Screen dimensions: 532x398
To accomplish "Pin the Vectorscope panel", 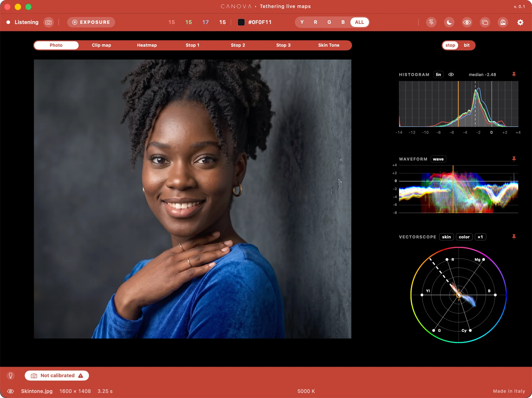I will [514, 237].
